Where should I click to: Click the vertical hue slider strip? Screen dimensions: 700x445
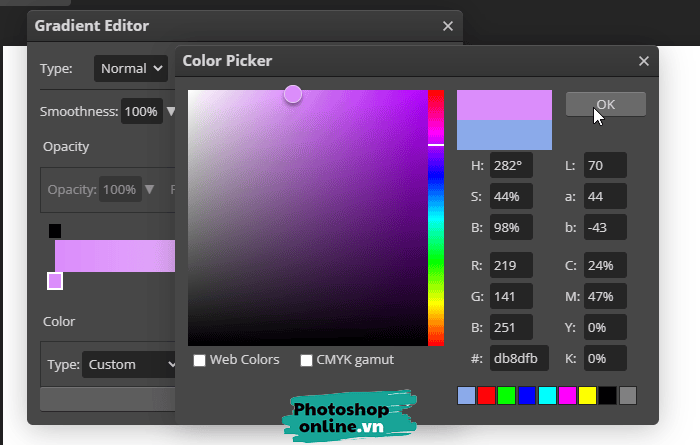click(436, 218)
